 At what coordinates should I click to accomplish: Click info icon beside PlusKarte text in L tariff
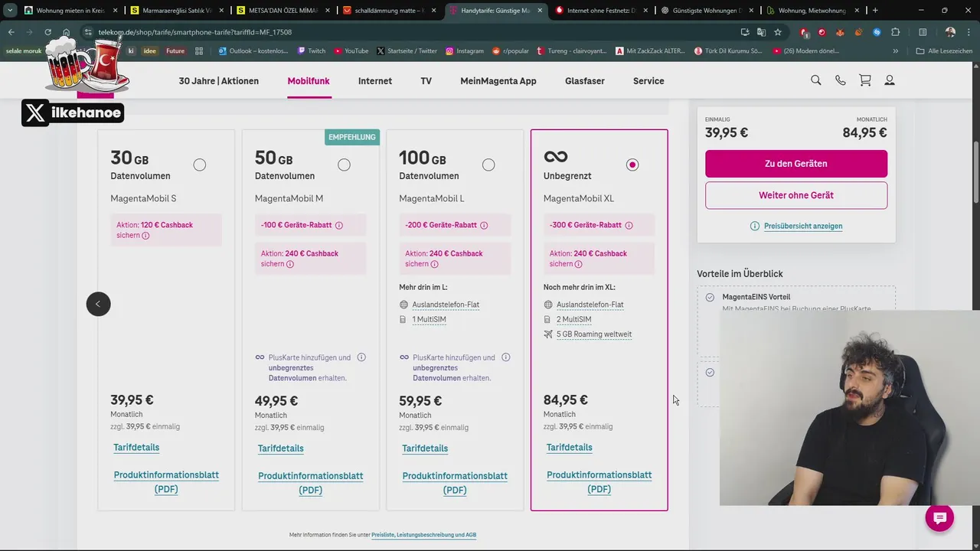[x=505, y=357]
